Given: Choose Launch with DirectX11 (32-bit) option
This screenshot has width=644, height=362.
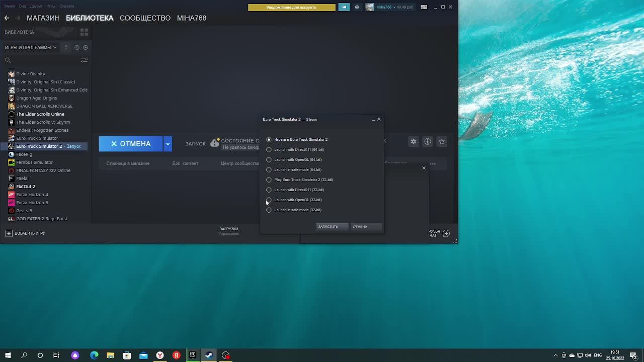Looking at the screenshot, I should tap(295, 190).
